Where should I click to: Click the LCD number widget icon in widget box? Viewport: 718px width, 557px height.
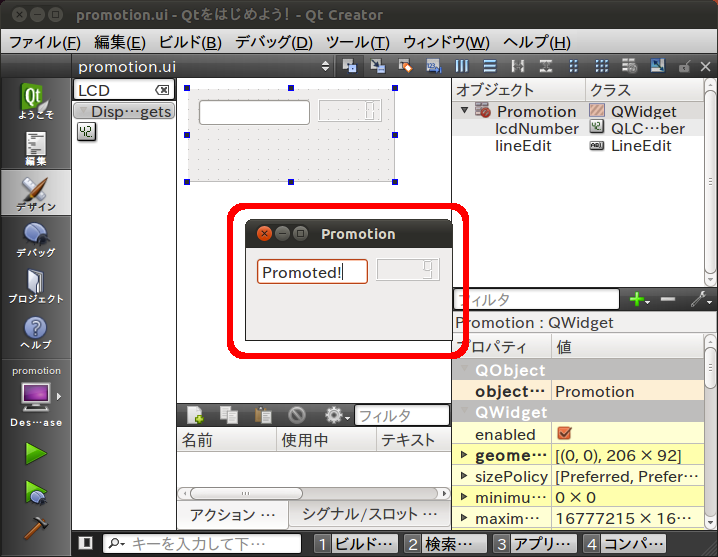(86, 132)
